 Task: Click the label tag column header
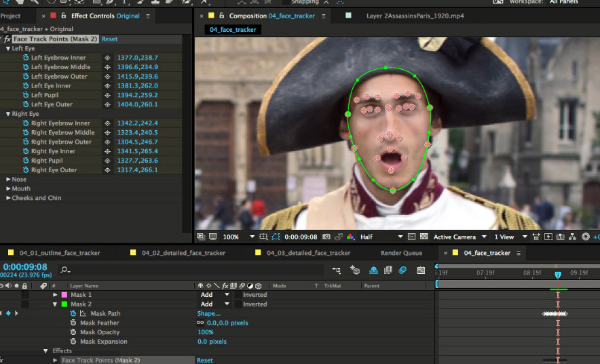43,285
